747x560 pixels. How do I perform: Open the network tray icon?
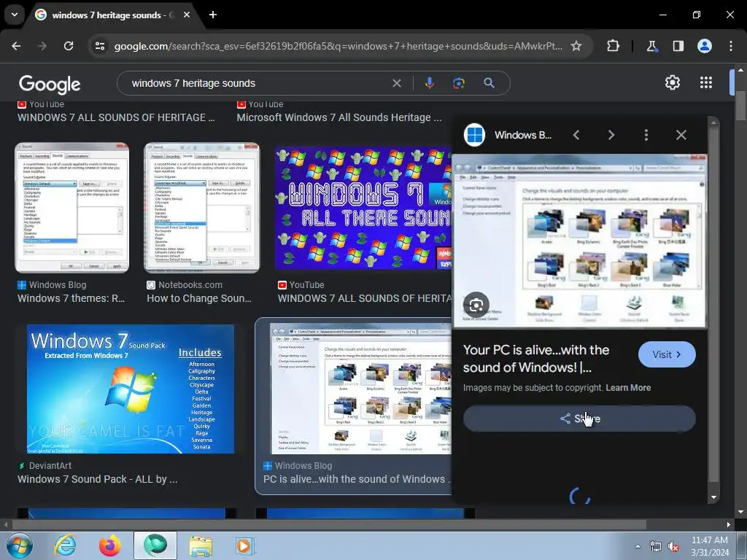pyautogui.click(x=656, y=547)
